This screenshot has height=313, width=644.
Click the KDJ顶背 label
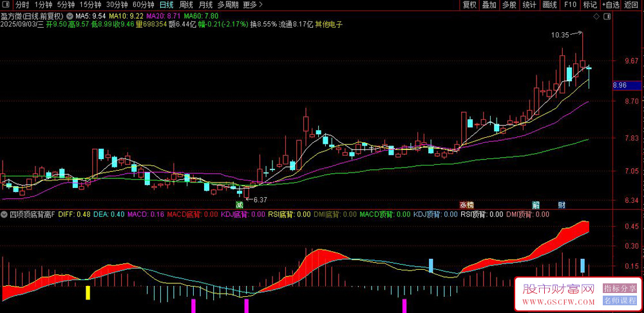click(x=435, y=214)
